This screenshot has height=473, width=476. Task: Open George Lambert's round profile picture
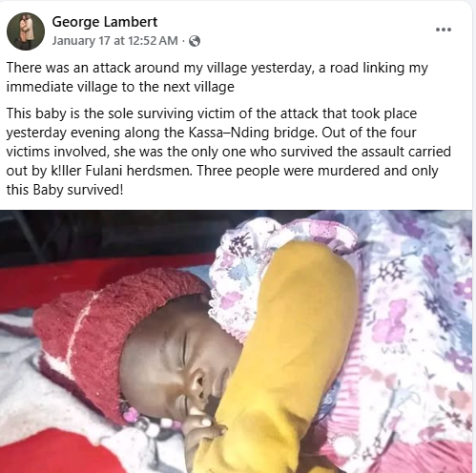tap(26, 31)
